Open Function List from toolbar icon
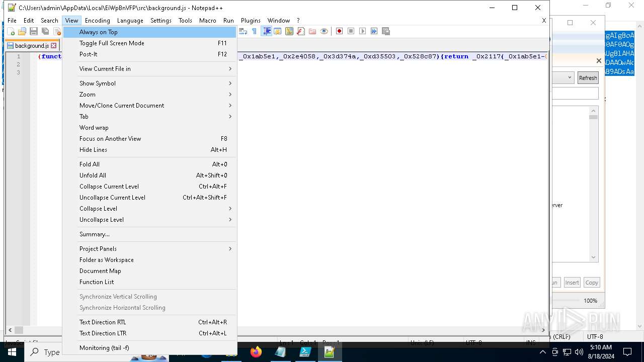The height and width of the screenshot is (362, 644). click(301, 31)
